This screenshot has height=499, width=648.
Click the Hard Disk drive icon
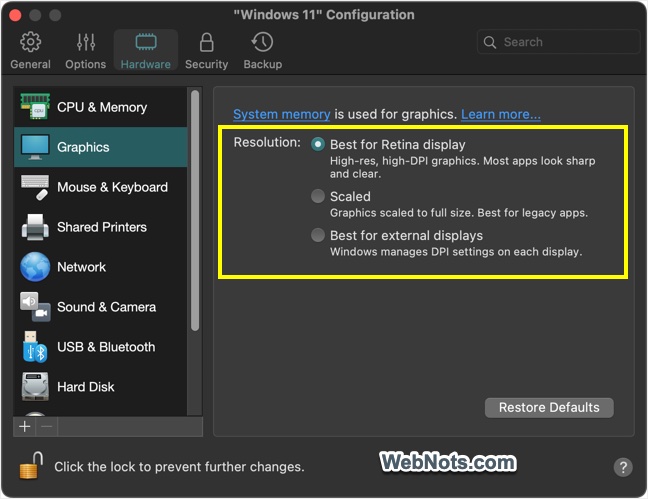point(35,387)
